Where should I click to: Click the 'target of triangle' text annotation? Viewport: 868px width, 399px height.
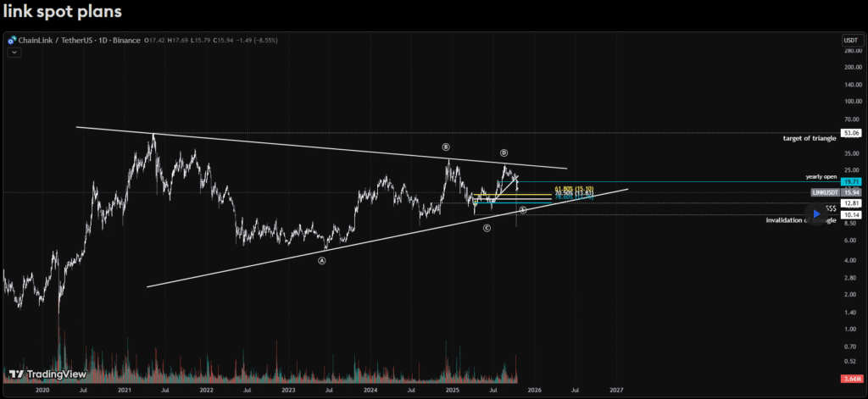(810, 137)
